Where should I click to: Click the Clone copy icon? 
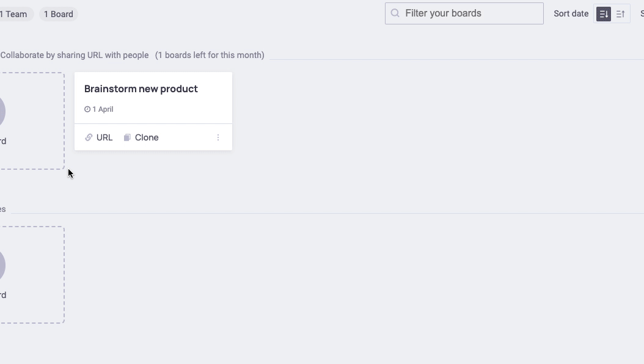coord(127,137)
